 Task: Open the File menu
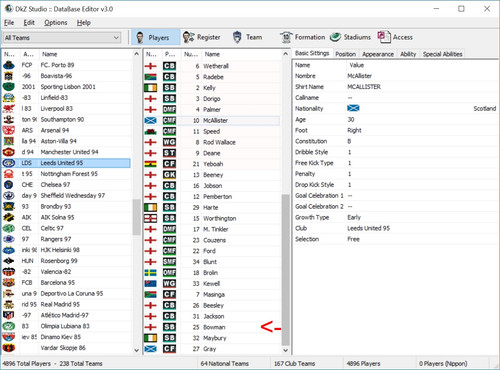(x=9, y=23)
